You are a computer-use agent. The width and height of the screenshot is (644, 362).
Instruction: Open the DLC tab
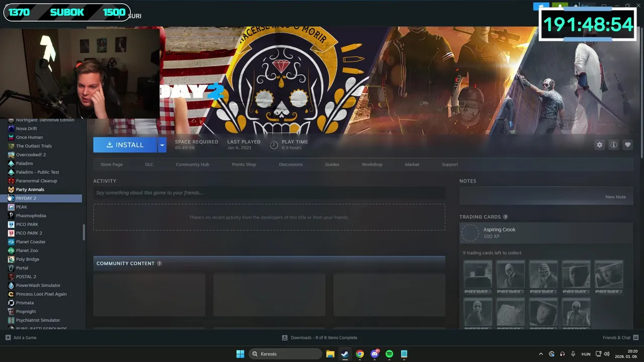coord(149,164)
